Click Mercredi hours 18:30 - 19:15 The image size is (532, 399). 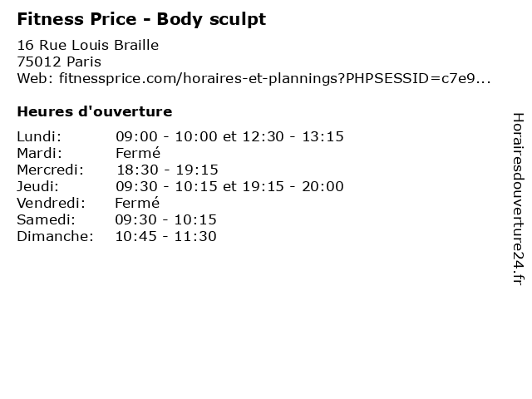click(167, 170)
